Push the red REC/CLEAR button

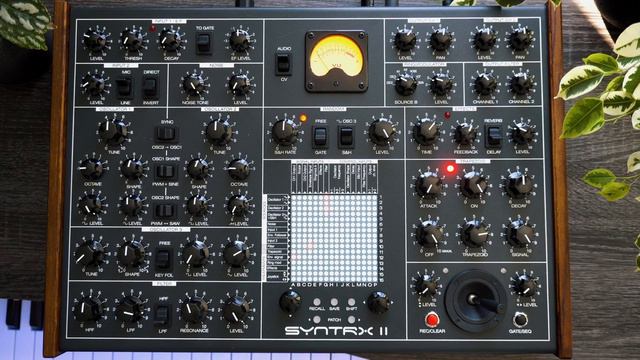pyautogui.click(x=432, y=320)
